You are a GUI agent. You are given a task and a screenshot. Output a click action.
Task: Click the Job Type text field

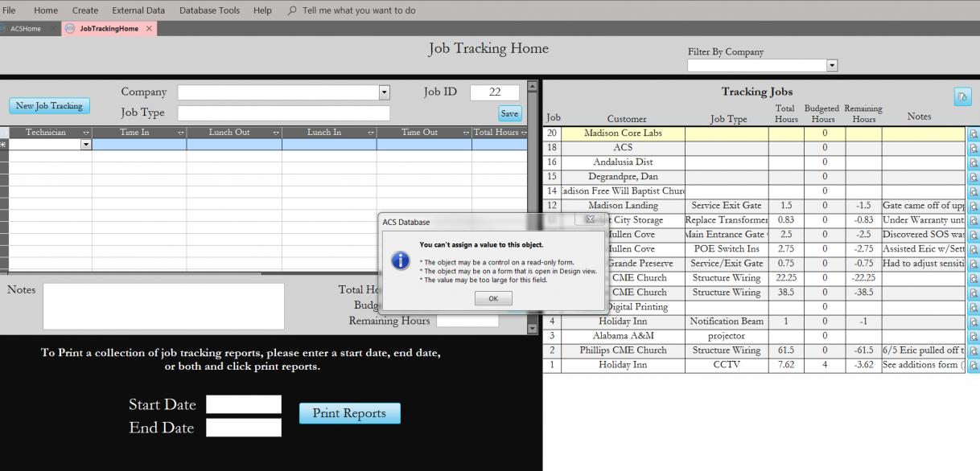point(284,113)
